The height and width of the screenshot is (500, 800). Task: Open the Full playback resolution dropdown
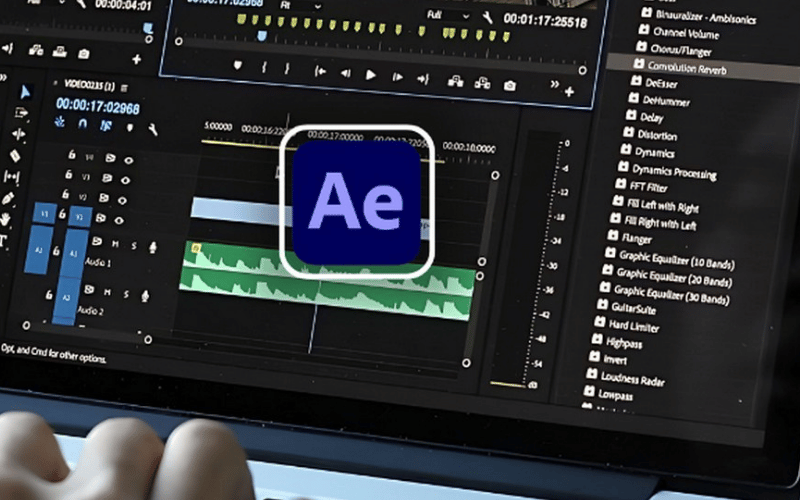click(448, 15)
